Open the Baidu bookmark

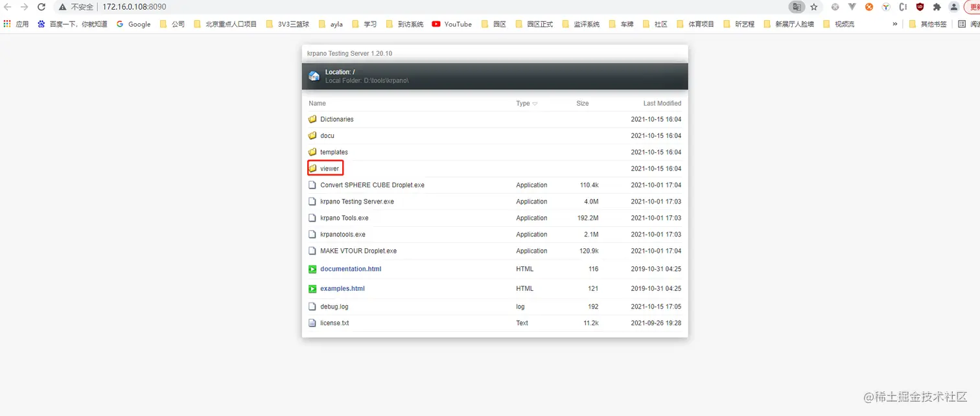[72, 24]
